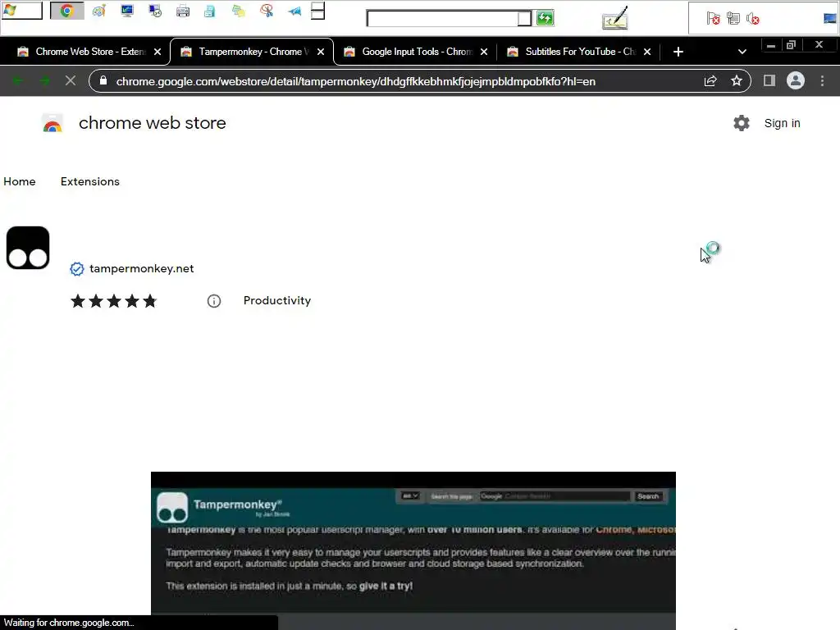Click Sign in link
This screenshot has height=630, width=840.
[782, 123]
